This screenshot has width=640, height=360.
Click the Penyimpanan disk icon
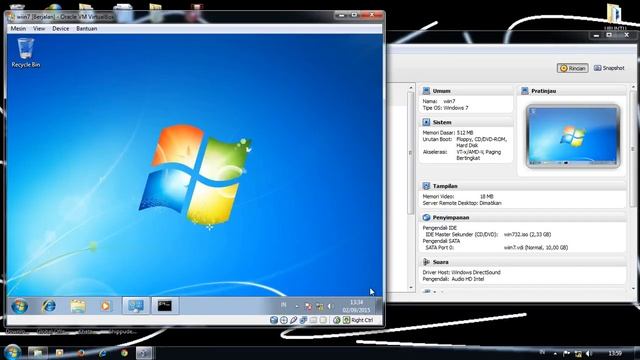coord(426,218)
